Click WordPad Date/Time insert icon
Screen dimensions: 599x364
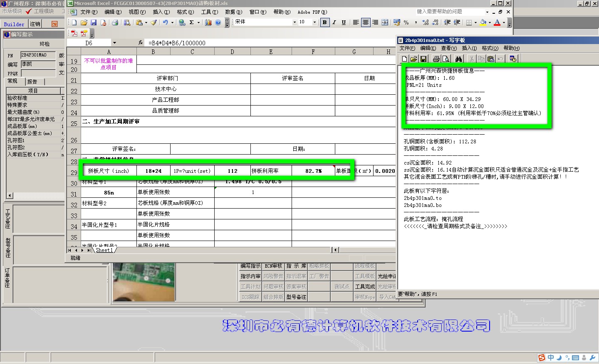click(x=513, y=59)
